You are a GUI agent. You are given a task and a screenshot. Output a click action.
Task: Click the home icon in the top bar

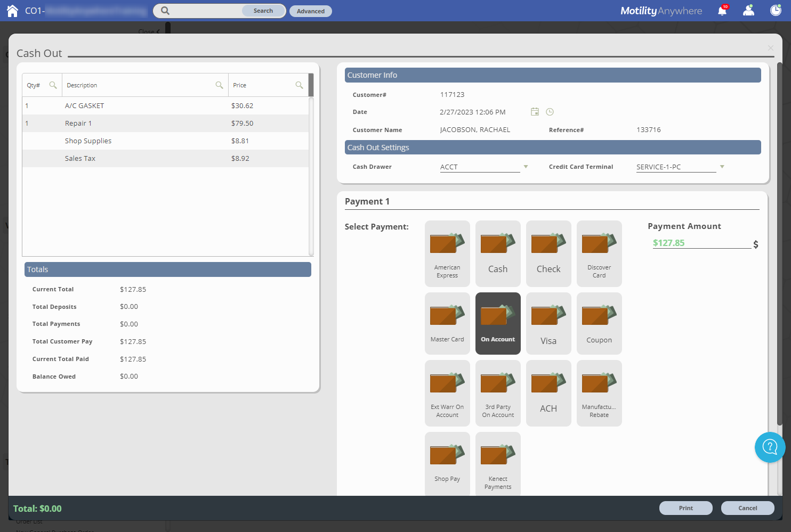(12, 10)
